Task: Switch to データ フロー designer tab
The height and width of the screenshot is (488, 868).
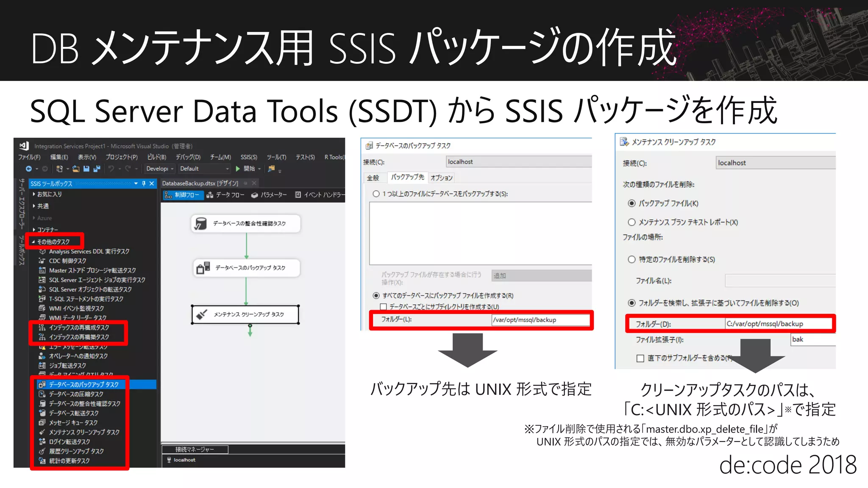Action: [225, 195]
